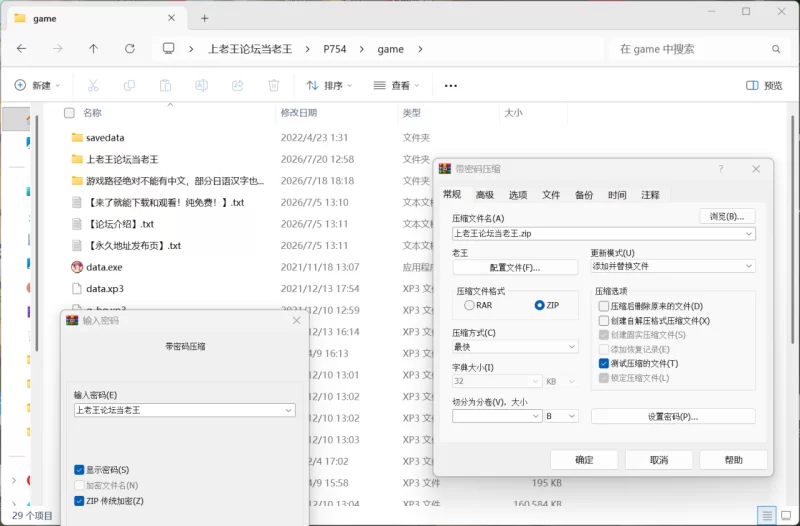Toggle the preview pane button
Image resolution: width=800 pixels, height=526 pixels.
click(x=764, y=85)
